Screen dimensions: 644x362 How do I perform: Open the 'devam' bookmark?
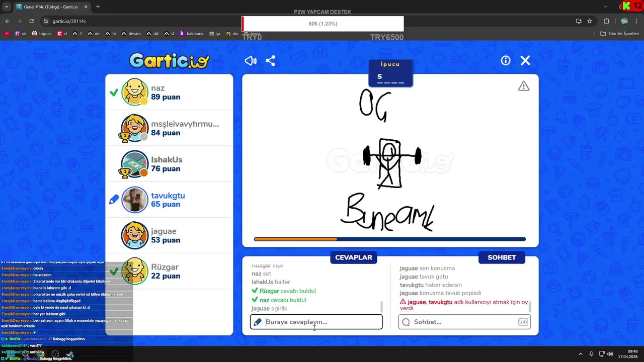131,34
